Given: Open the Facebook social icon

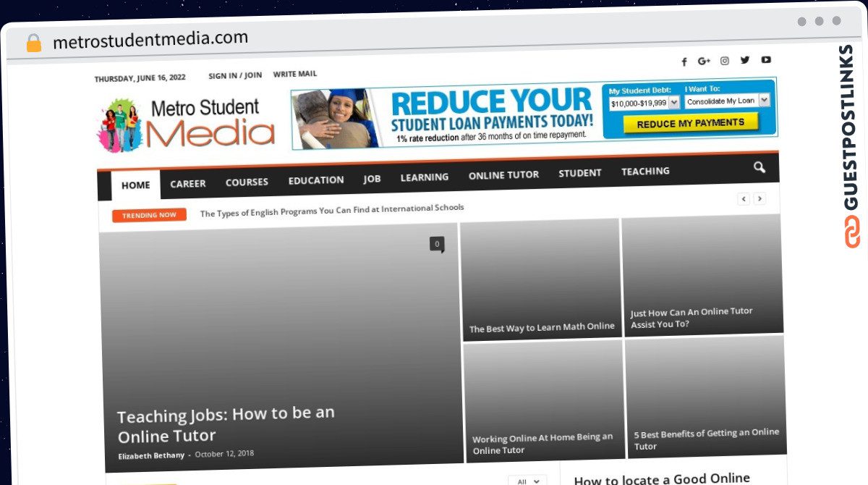Looking at the screenshot, I should click(x=684, y=62).
